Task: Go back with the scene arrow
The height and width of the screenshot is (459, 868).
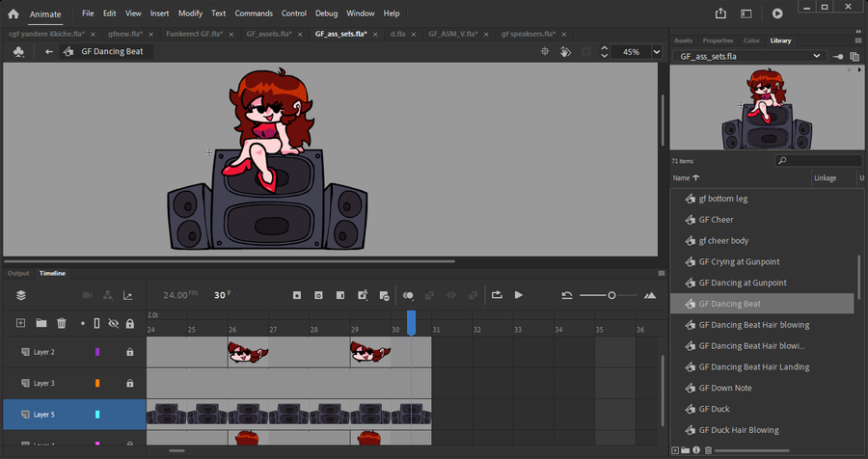Action: (49, 51)
